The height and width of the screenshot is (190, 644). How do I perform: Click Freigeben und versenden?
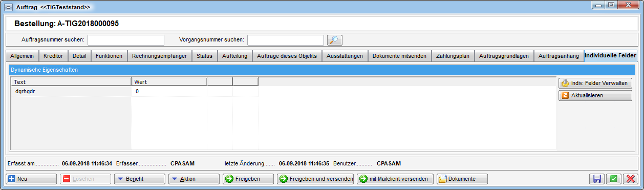click(x=315, y=179)
